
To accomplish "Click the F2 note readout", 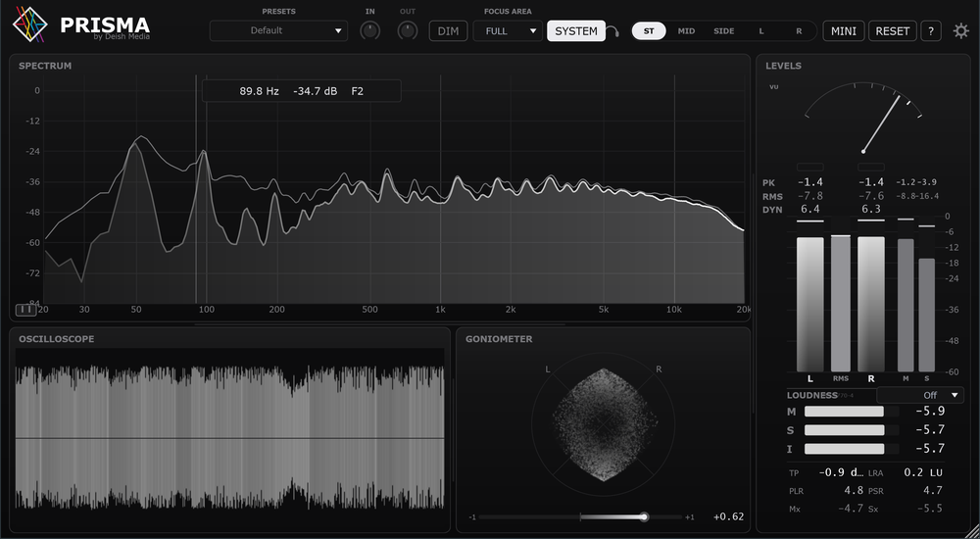I will (357, 91).
